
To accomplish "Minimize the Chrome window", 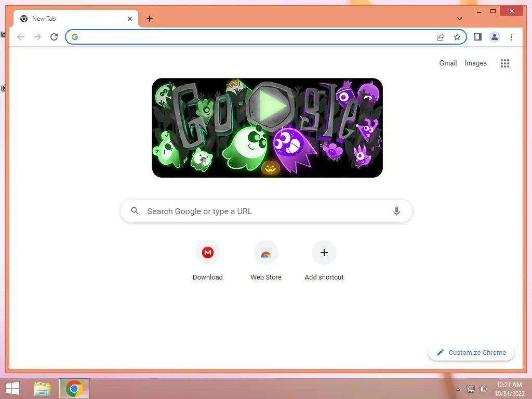I will [x=478, y=11].
